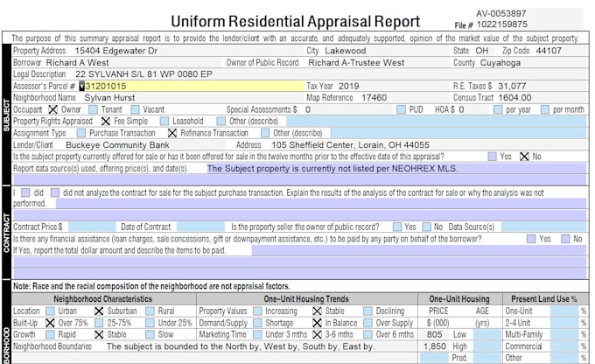The height and width of the screenshot is (364, 595).
Task: Check the Owner occupant box
Action: point(52,109)
